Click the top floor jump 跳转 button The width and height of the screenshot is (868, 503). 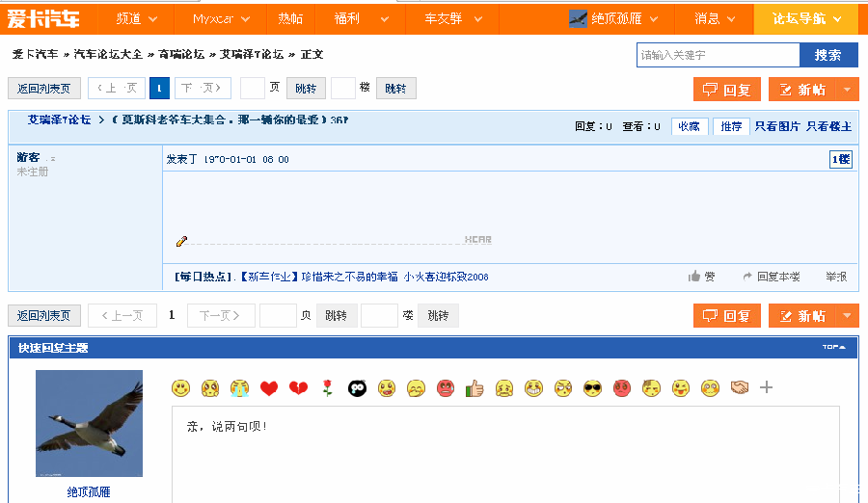(395, 89)
